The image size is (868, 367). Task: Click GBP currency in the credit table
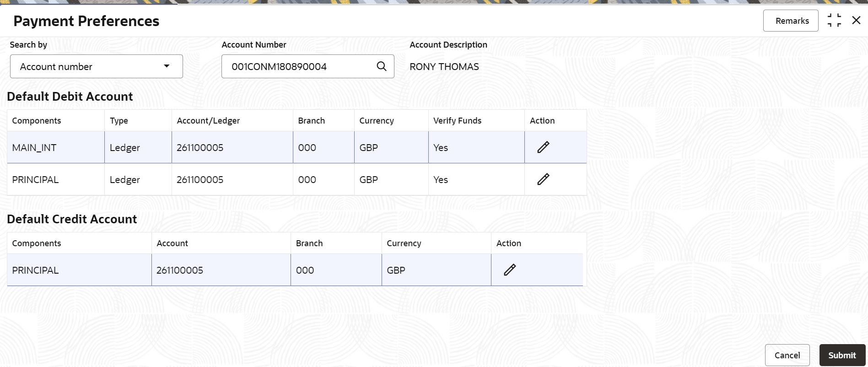click(x=396, y=270)
